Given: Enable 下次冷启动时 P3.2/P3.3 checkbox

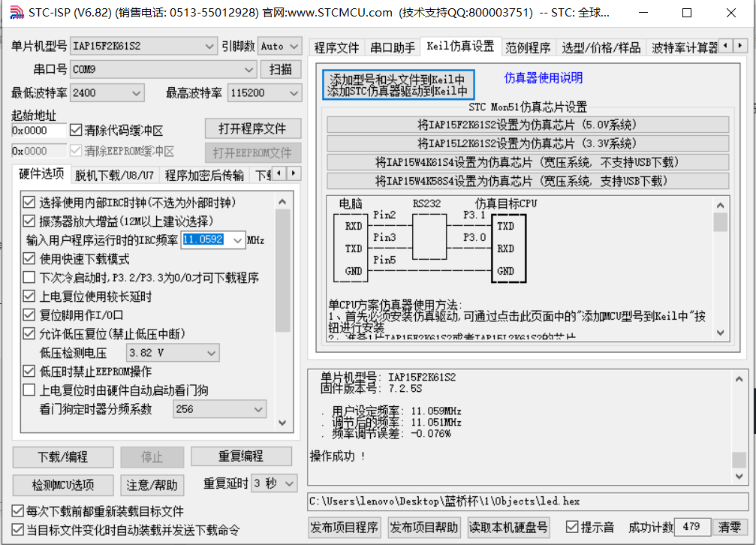Looking at the screenshot, I should coord(29,277).
